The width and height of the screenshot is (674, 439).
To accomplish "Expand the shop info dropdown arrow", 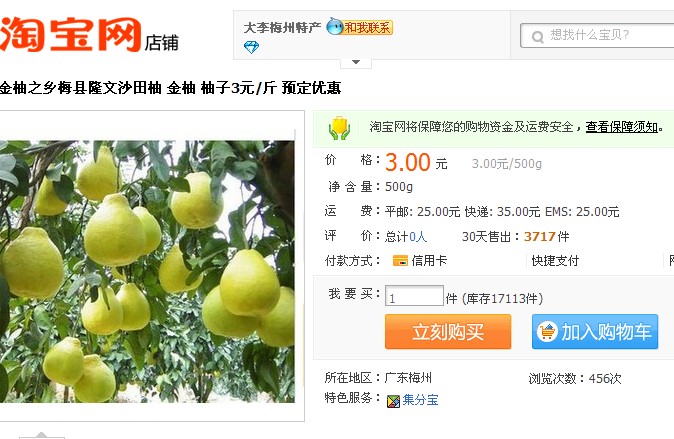I will coord(355,62).
